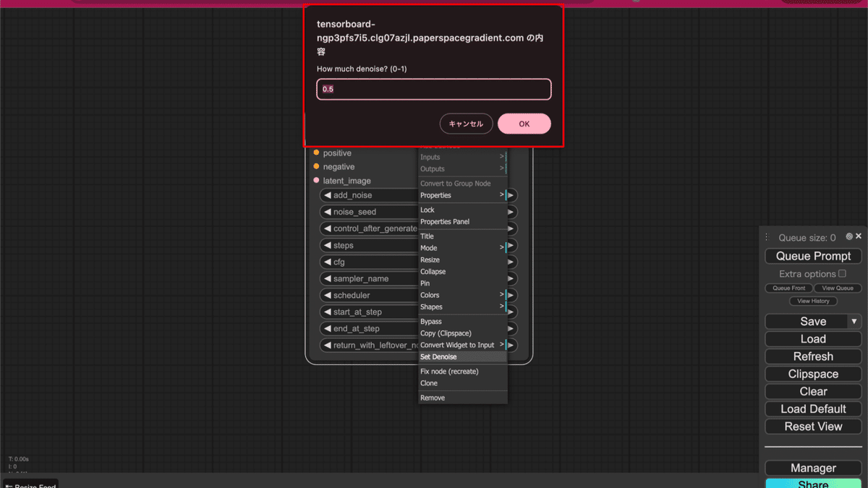Click the orange negative input socket
The height and width of the screenshot is (488, 868).
[x=316, y=166]
